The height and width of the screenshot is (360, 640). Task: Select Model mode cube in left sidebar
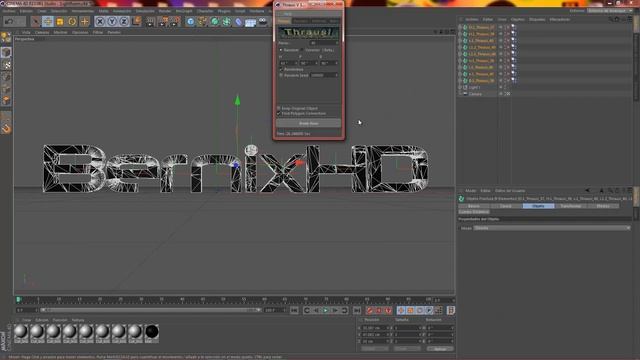click(6, 52)
